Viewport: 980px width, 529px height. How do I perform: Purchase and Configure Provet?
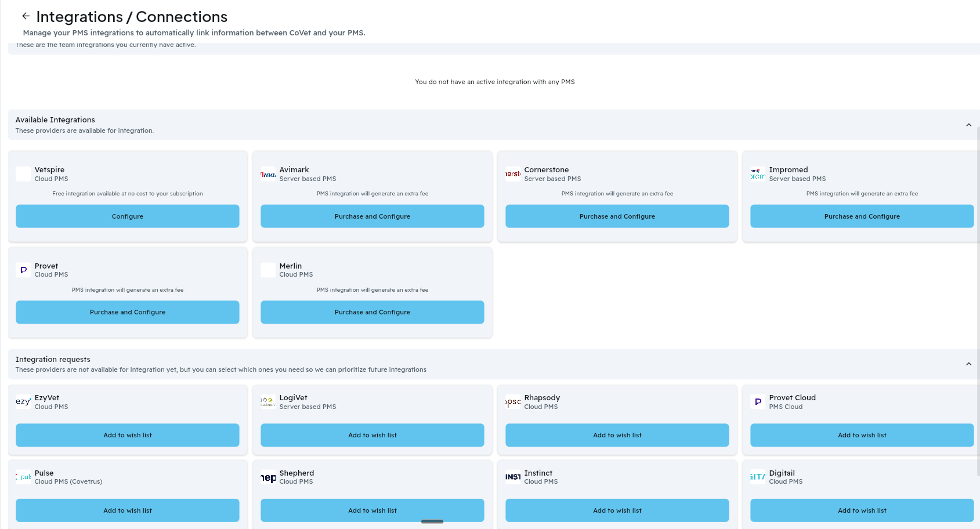point(128,312)
